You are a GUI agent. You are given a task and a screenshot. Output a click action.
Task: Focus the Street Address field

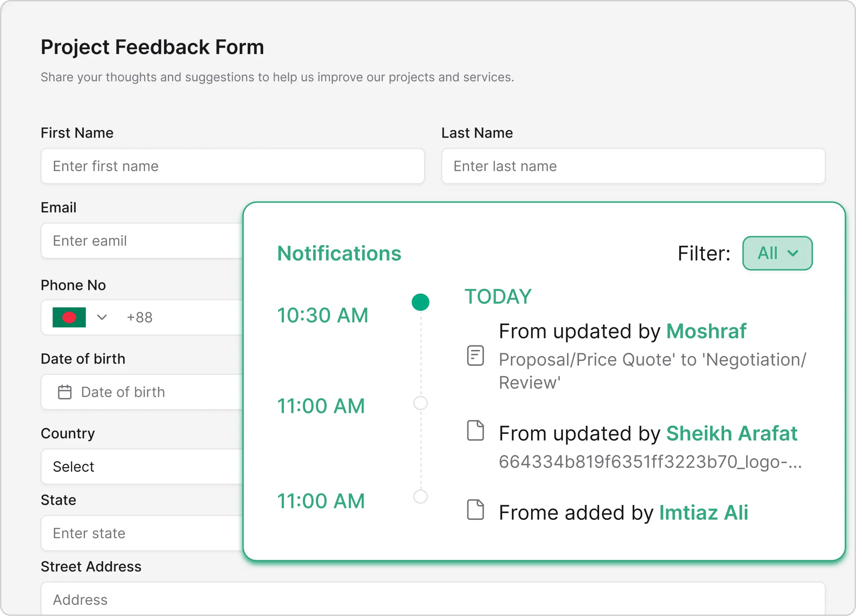[x=433, y=599]
